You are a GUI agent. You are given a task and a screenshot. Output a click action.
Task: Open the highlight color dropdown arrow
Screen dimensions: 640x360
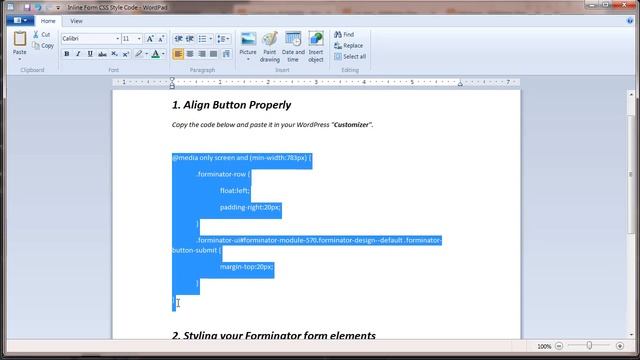pyautogui.click(x=147, y=54)
